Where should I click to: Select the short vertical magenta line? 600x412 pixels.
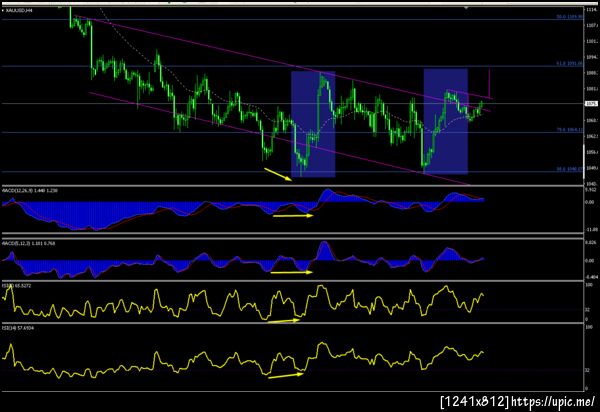pyautogui.click(x=489, y=84)
